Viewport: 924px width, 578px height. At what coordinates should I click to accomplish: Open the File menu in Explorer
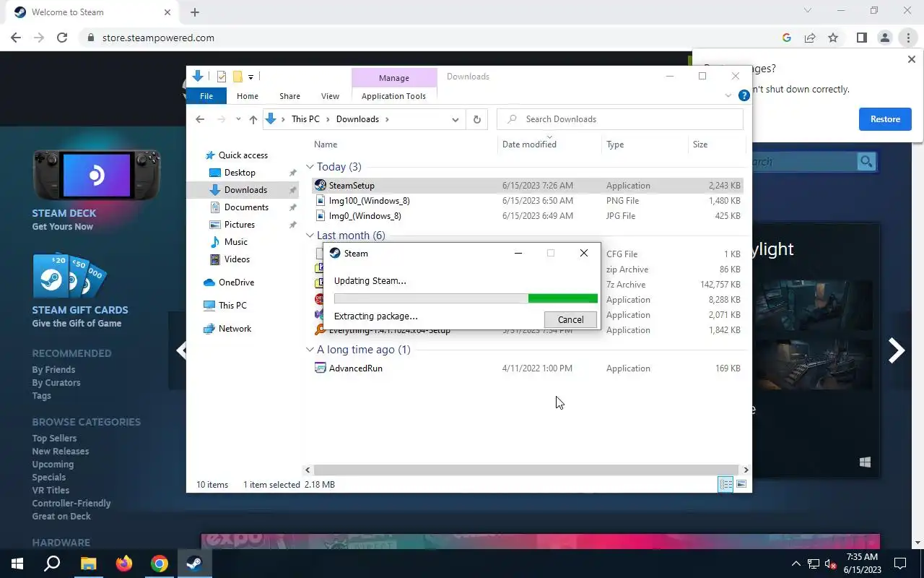pyautogui.click(x=206, y=96)
